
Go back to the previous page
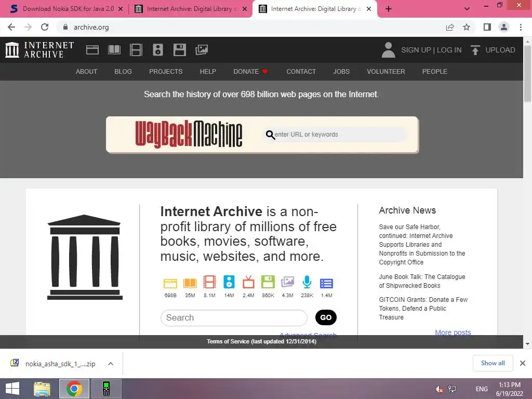[11, 27]
